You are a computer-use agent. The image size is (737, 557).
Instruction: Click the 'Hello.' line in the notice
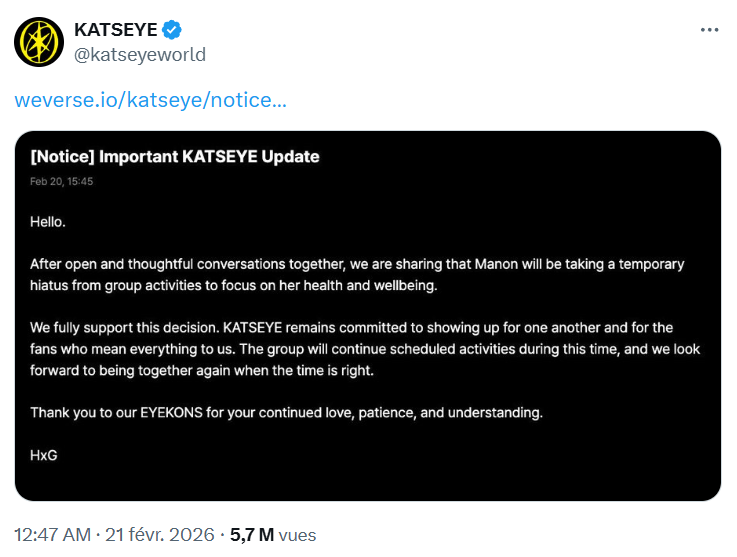point(48,222)
